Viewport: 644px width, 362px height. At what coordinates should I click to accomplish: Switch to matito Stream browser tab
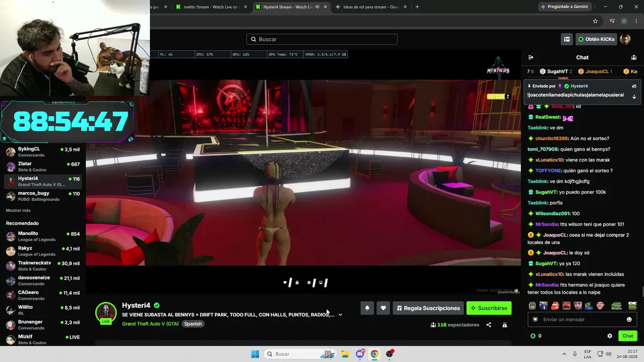coord(210,7)
